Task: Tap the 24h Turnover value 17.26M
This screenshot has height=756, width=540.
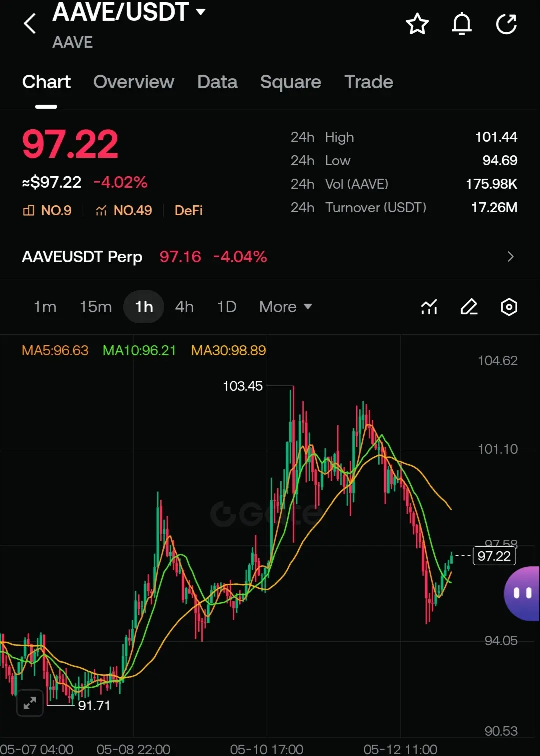Action: [494, 207]
